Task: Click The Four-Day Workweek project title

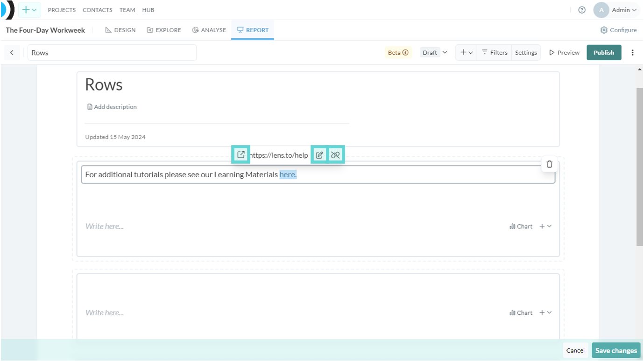Action: [45, 30]
